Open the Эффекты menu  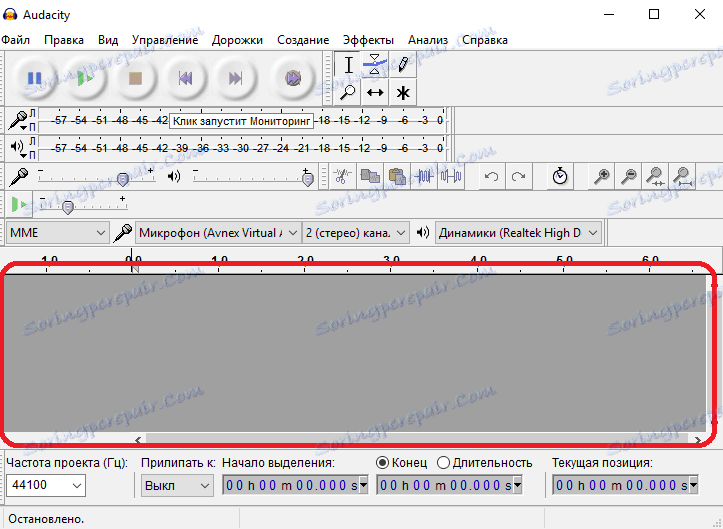(x=368, y=40)
